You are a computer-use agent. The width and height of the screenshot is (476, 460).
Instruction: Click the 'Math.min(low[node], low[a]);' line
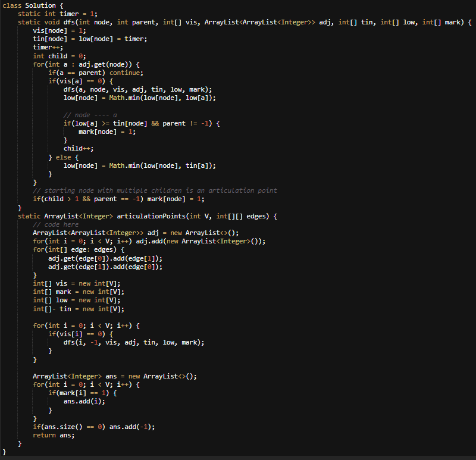pos(140,98)
